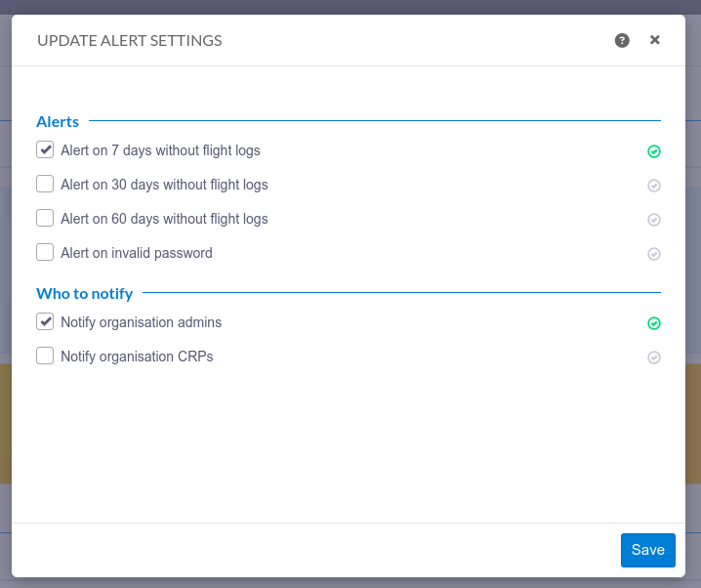Open the help question mark icon

(622, 40)
